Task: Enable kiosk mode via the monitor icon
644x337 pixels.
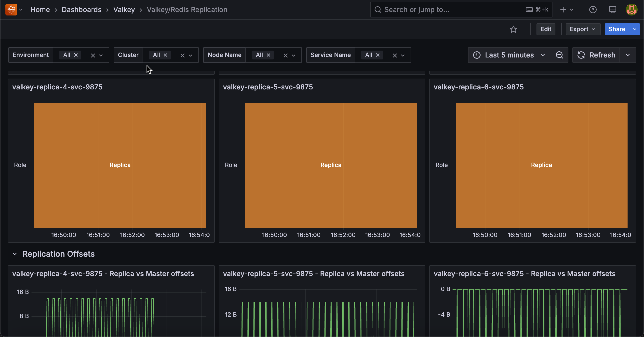Action: (612, 10)
